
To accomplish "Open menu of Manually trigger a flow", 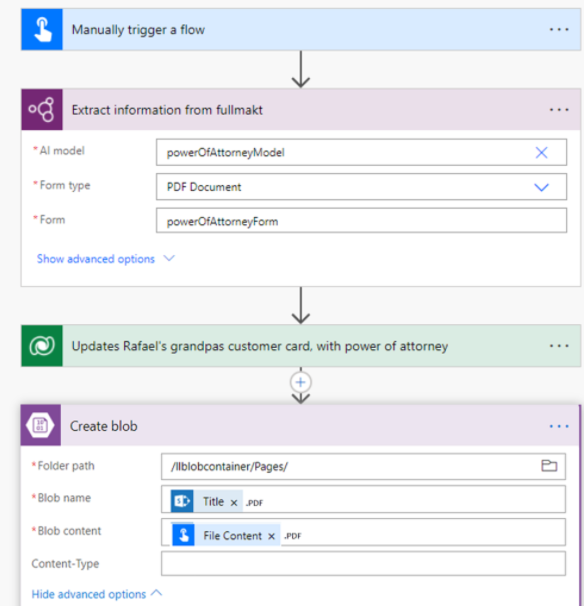I will 559,29.
